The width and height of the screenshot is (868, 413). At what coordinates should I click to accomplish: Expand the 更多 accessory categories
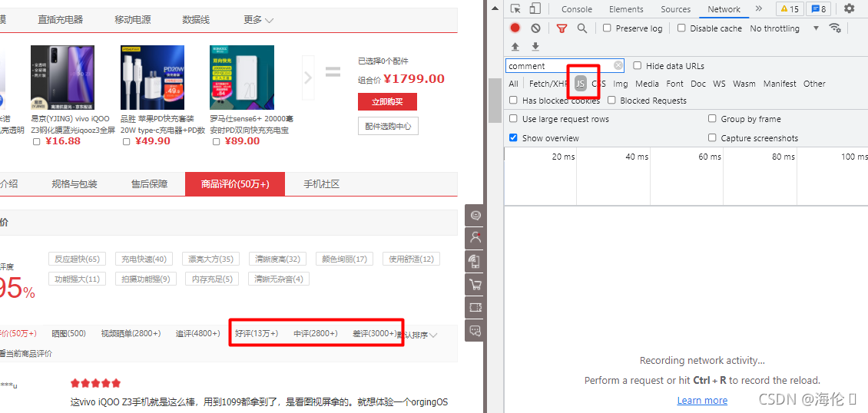tap(259, 20)
